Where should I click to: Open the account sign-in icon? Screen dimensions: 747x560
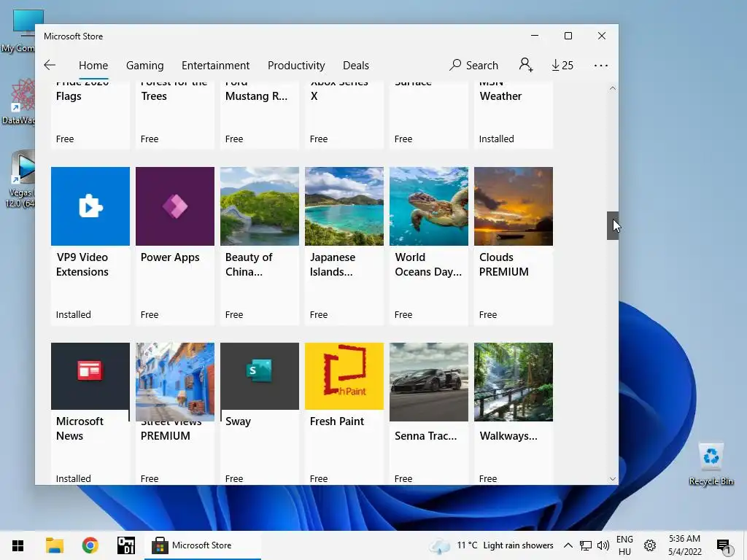tap(526, 65)
